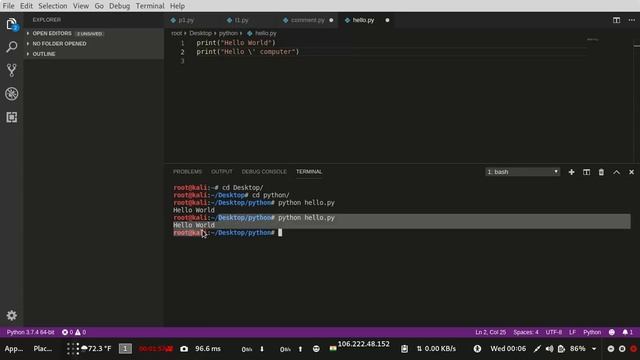The height and width of the screenshot is (360, 640).
Task: Open the Search view
Action: coord(11,47)
